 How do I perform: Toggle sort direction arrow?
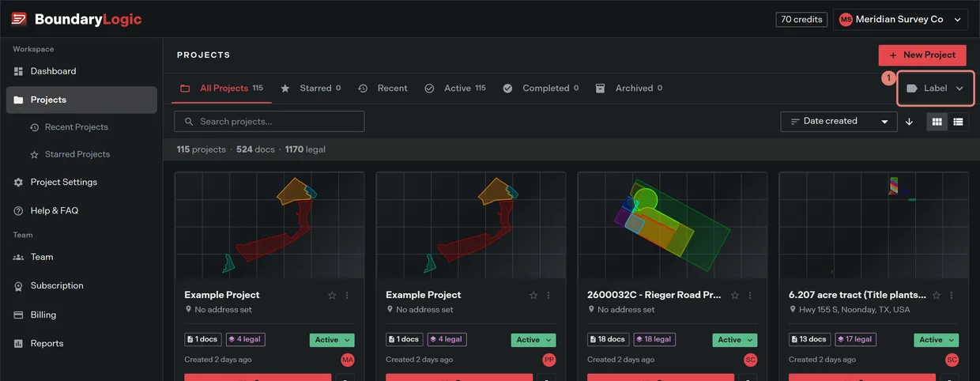tap(909, 122)
